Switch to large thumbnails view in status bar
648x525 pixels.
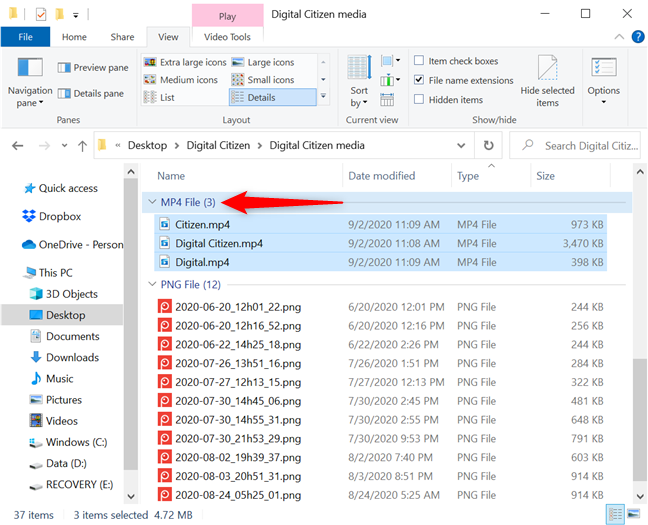[x=633, y=514]
